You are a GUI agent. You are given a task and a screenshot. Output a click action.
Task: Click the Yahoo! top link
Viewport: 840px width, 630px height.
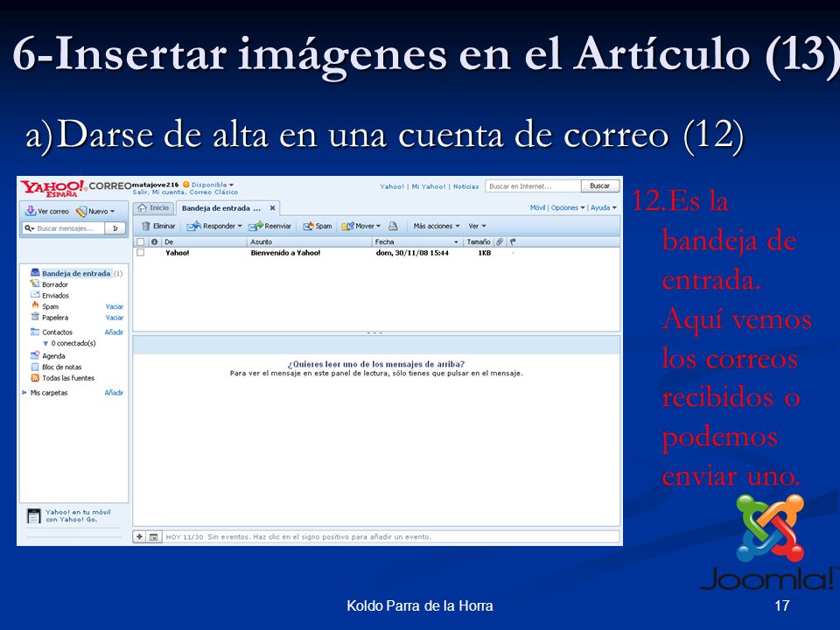(x=392, y=187)
